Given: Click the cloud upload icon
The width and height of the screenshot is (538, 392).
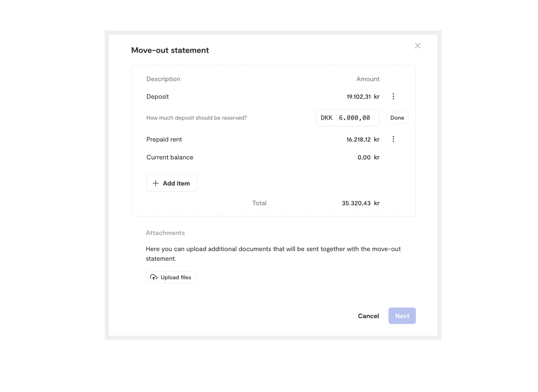Looking at the screenshot, I should 154,277.
